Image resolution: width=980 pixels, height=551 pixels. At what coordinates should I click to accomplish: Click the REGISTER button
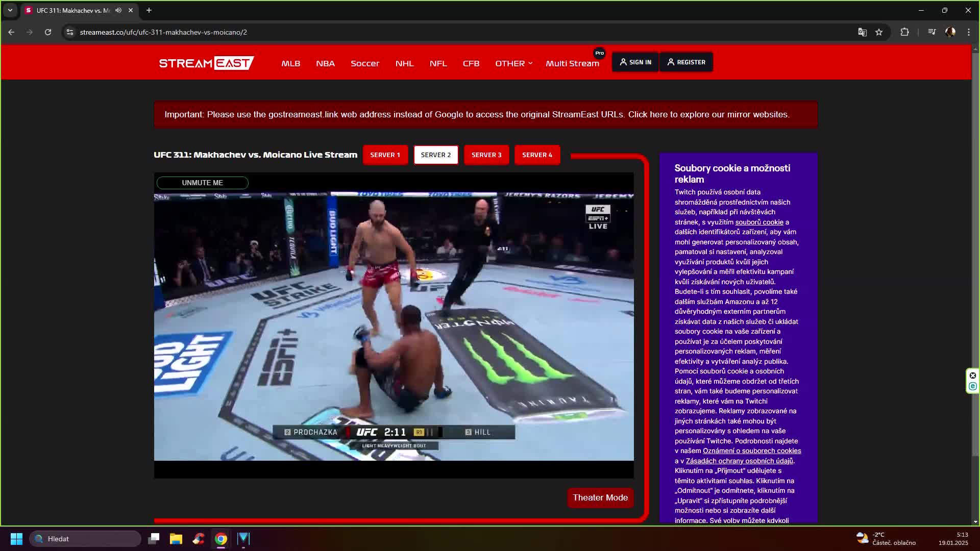pyautogui.click(x=686, y=62)
